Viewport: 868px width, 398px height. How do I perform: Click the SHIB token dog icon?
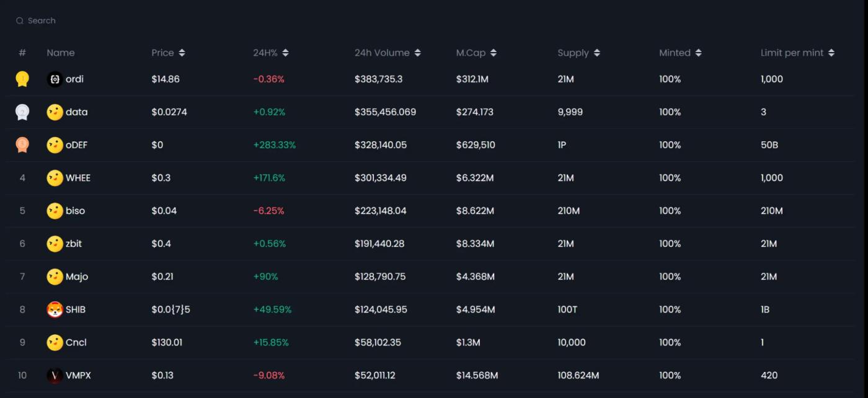click(x=55, y=309)
